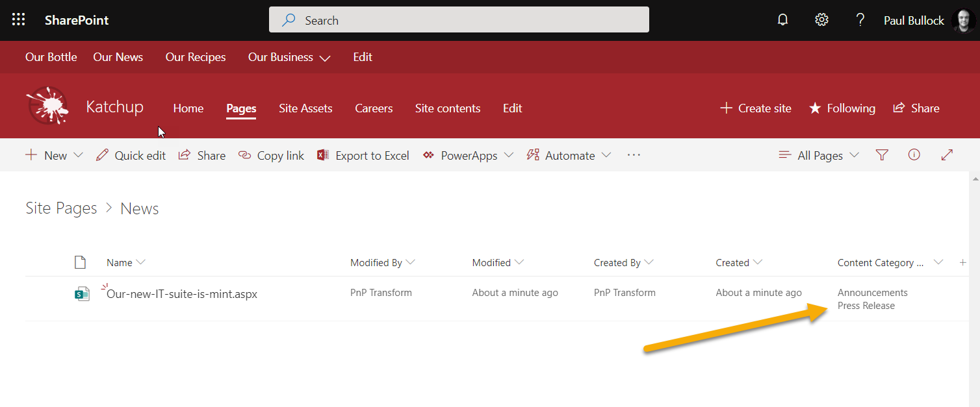Open the All Pages view selector
Viewport: 980px width, 407px height.
click(x=819, y=155)
